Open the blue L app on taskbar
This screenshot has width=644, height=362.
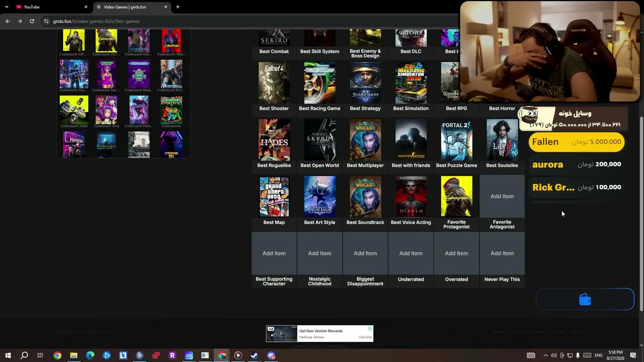[x=123, y=355]
